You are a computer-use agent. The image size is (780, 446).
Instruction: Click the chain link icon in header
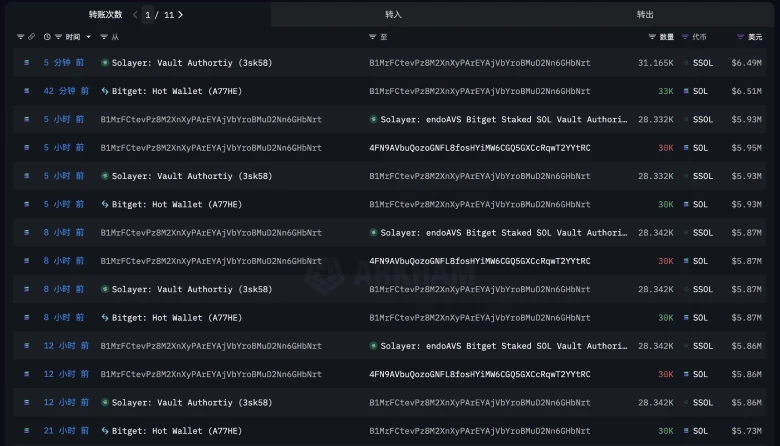pyautogui.click(x=32, y=37)
